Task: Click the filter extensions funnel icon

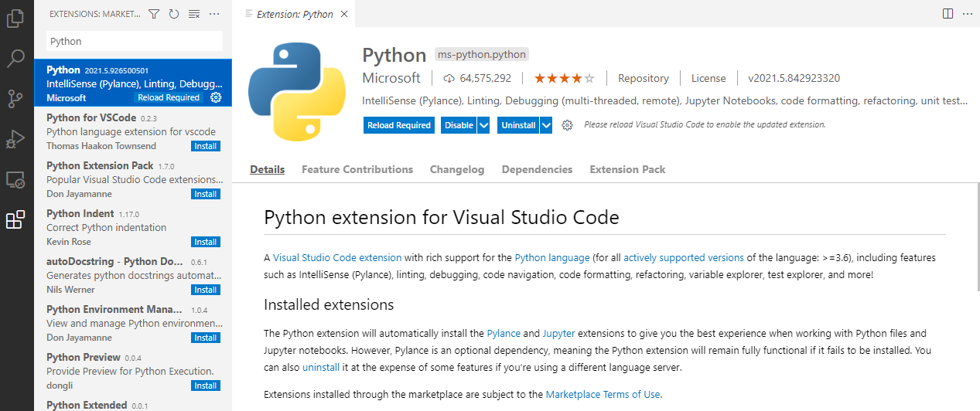Action: pyautogui.click(x=154, y=14)
